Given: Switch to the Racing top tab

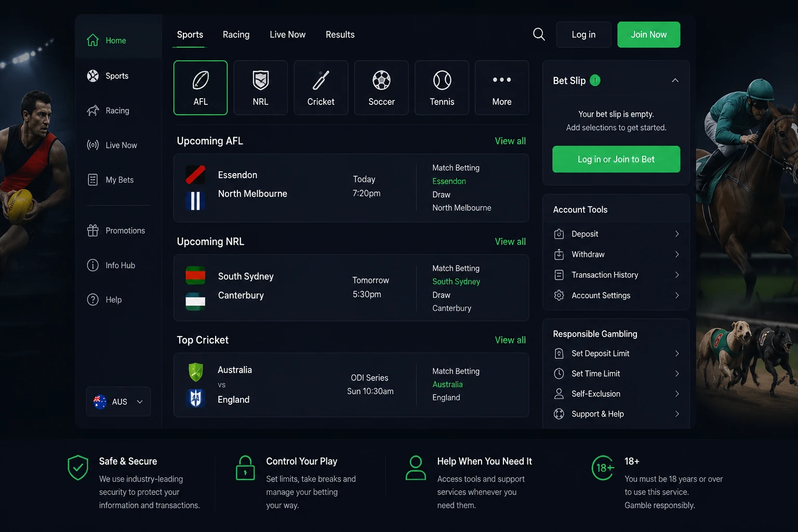Looking at the screenshot, I should (x=236, y=34).
